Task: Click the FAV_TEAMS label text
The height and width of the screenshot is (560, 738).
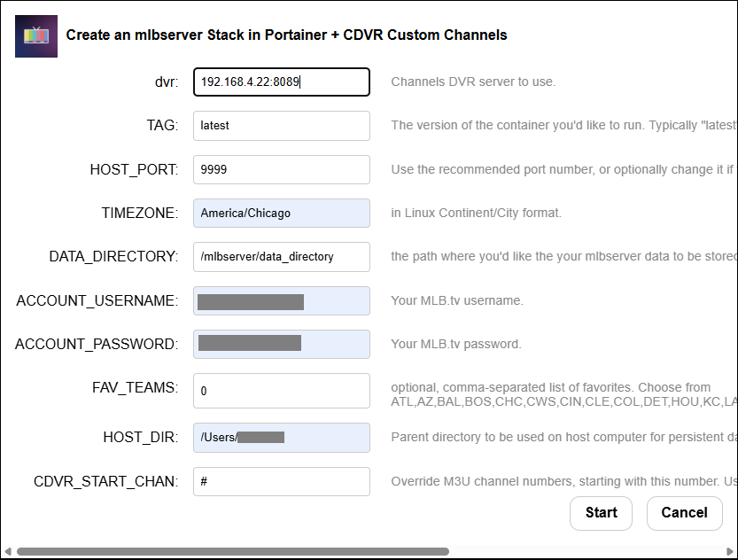Action: click(x=135, y=388)
